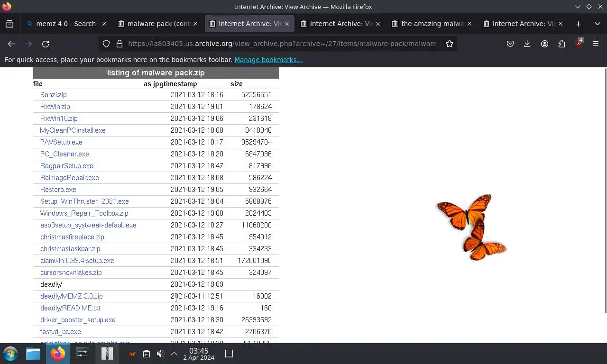The height and width of the screenshot is (364, 607).
Task: Open ReimageRepair.exe link
Action: click(x=70, y=178)
